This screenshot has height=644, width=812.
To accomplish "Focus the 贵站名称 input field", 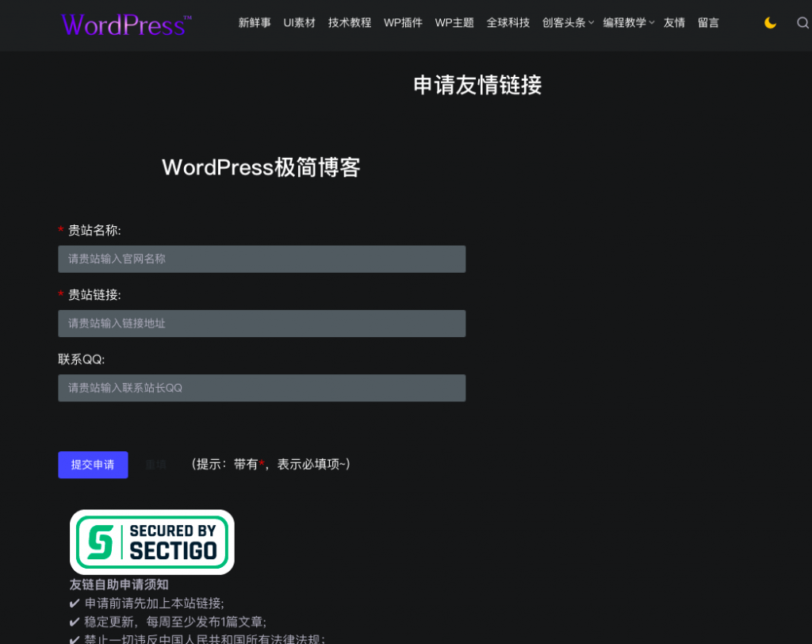I will tap(262, 259).
